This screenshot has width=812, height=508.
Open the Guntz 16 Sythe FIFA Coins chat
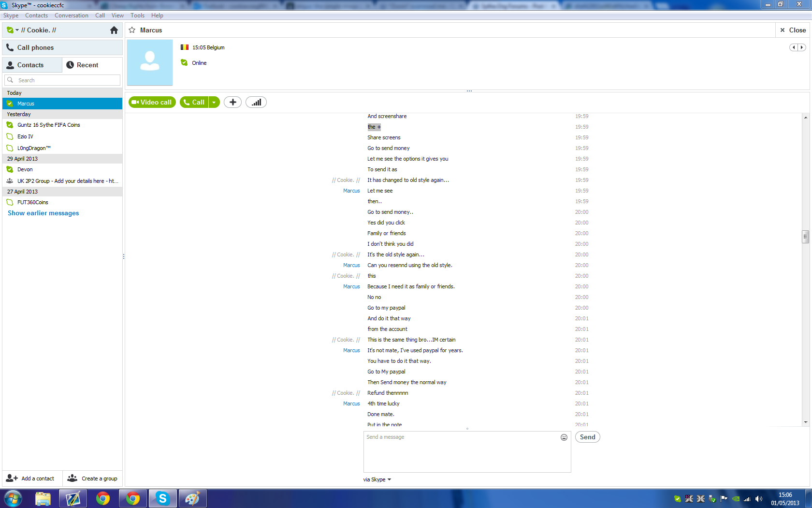pyautogui.click(x=62, y=125)
